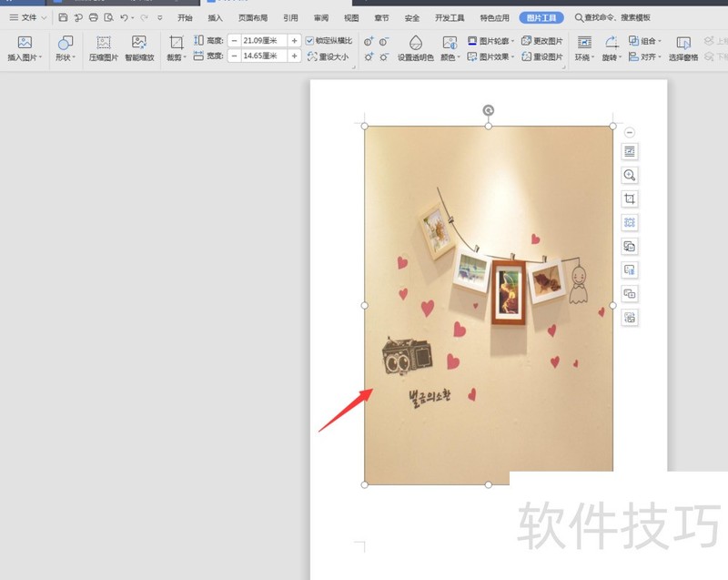Click Reset Picture (重设图片)
This screenshot has width=728, height=580.
tap(541, 56)
